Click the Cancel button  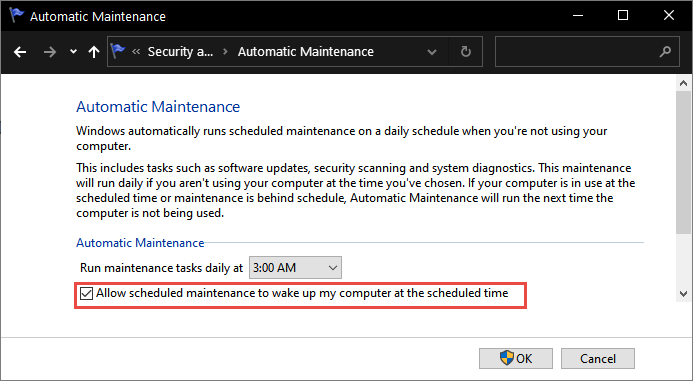598,358
